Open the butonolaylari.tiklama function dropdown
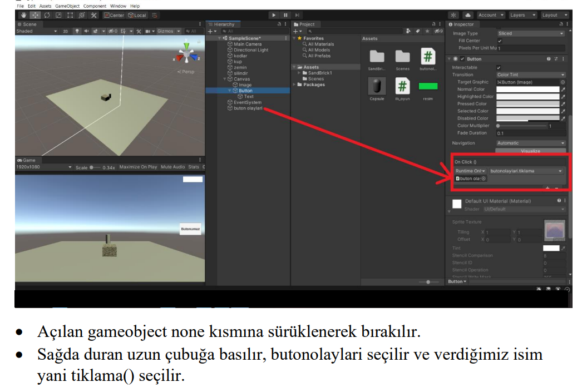This screenshot has width=587, height=392. coord(526,171)
